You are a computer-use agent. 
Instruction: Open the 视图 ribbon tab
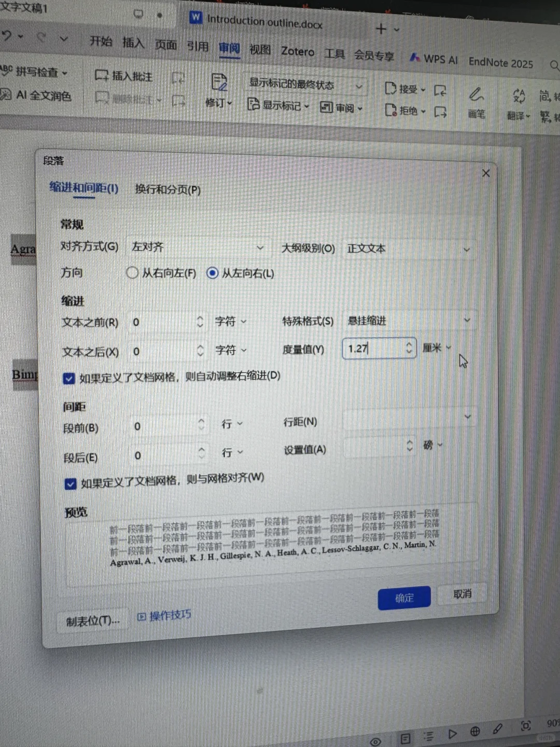[x=261, y=50]
